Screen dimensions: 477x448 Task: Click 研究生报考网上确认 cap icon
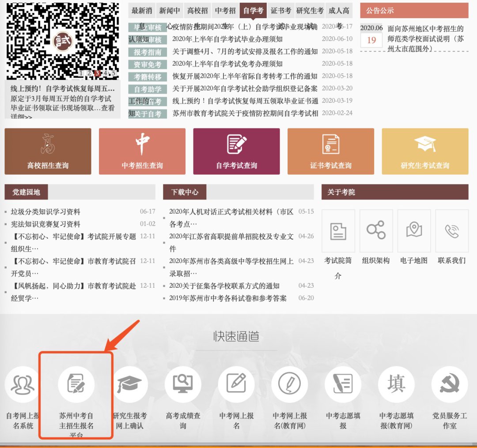[x=129, y=384]
